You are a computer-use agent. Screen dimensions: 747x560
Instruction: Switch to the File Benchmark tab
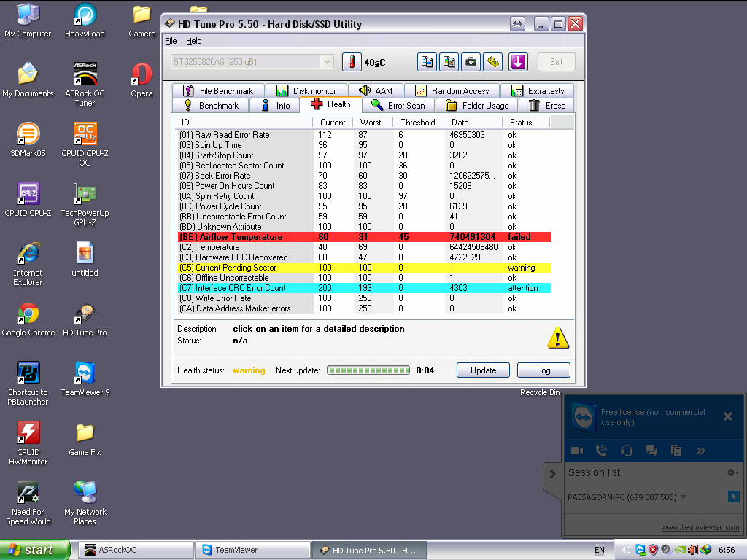(218, 91)
